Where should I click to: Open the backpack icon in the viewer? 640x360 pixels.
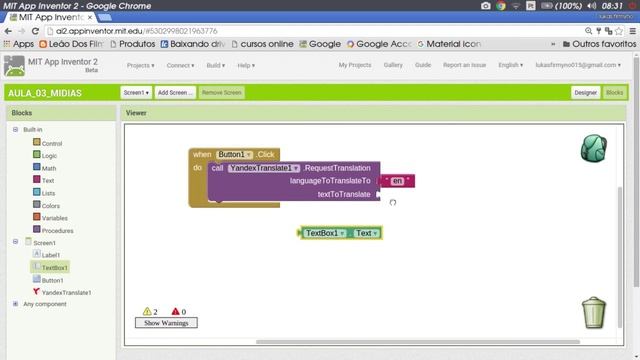click(593, 148)
